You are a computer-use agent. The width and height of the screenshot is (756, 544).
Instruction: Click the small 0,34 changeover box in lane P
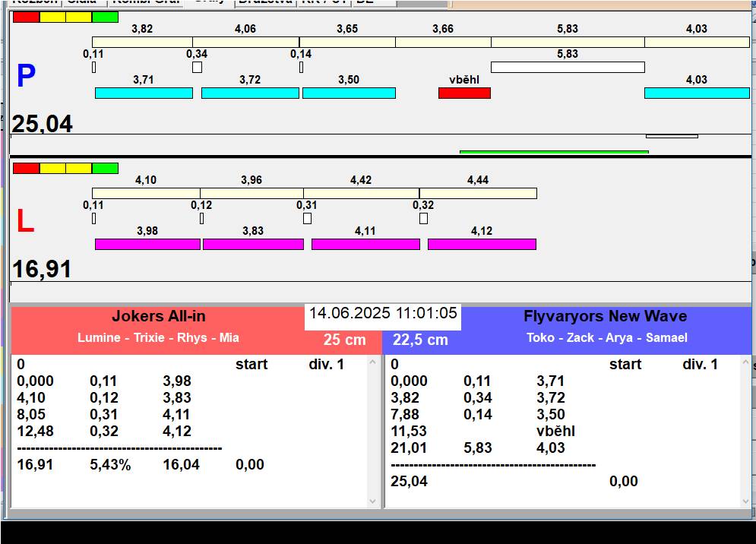point(197,67)
